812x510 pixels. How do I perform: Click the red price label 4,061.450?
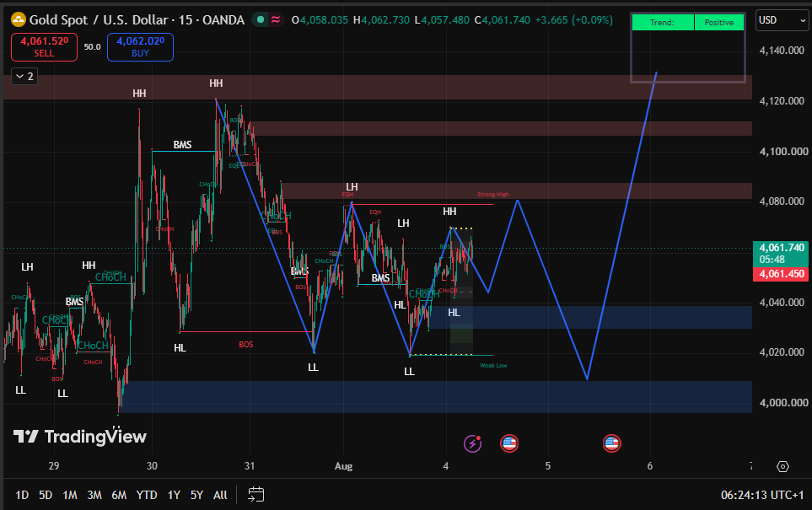[x=781, y=274]
